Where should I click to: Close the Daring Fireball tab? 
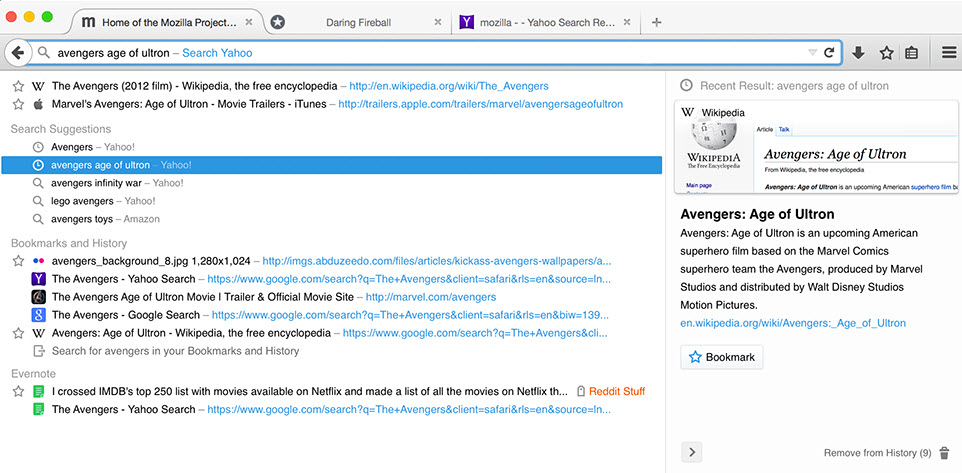pyautogui.click(x=437, y=22)
